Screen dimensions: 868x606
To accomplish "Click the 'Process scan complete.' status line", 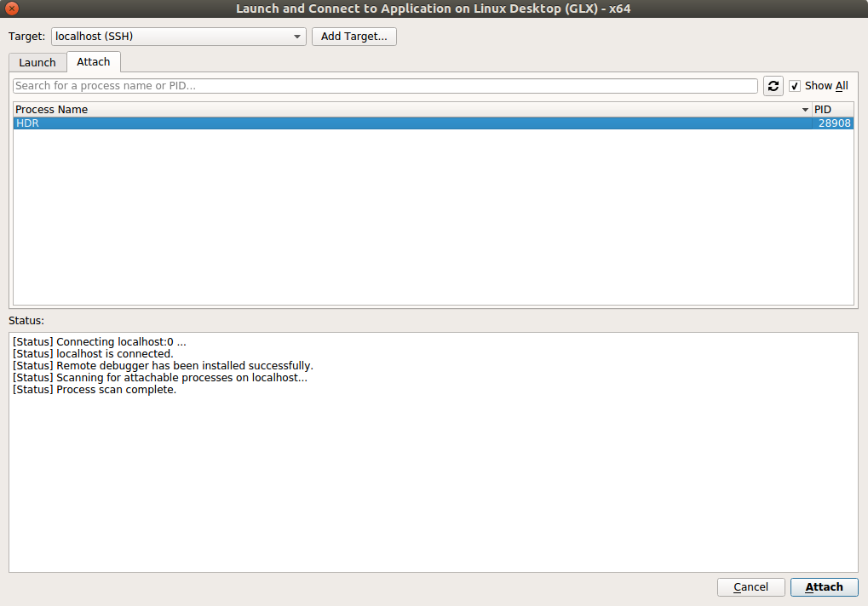I will pyautogui.click(x=95, y=390).
